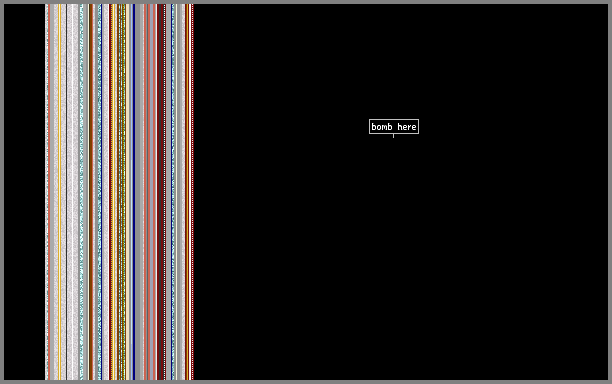Select the red-white dotted stripe at right edge
Viewport: 612px width, 384px height.
click(193, 191)
